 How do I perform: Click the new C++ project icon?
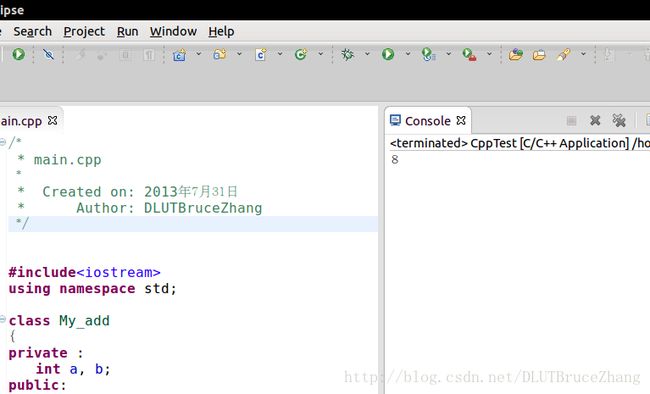[x=179, y=55]
